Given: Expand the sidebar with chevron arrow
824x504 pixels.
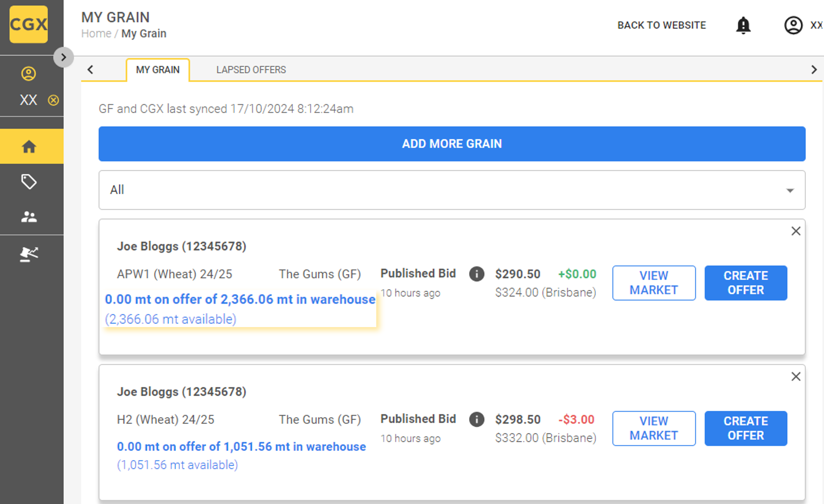Looking at the screenshot, I should tap(63, 57).
